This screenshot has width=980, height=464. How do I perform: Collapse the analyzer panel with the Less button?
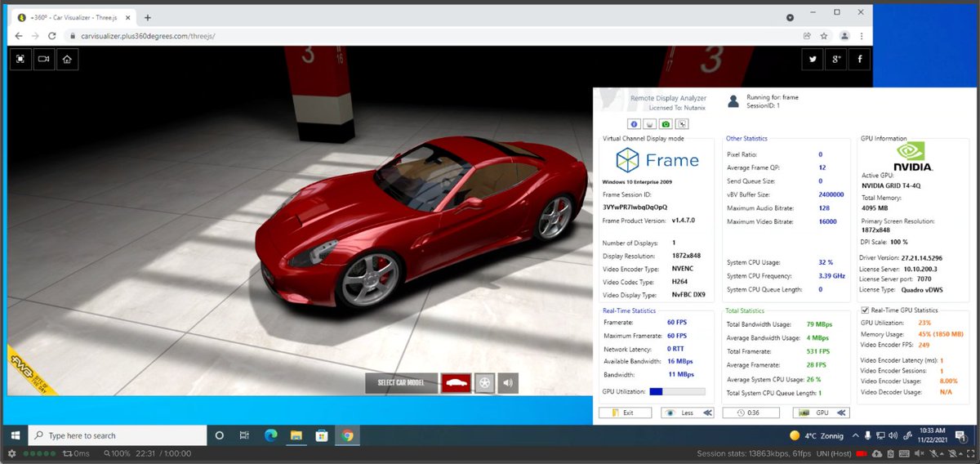688,413
